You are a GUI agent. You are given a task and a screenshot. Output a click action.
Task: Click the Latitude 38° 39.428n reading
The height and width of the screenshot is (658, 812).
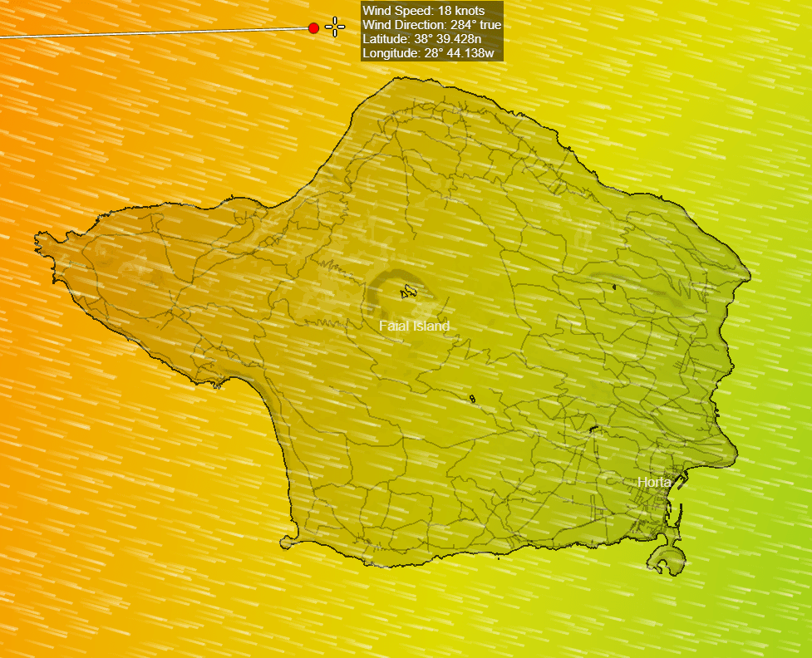pos(422,39)
